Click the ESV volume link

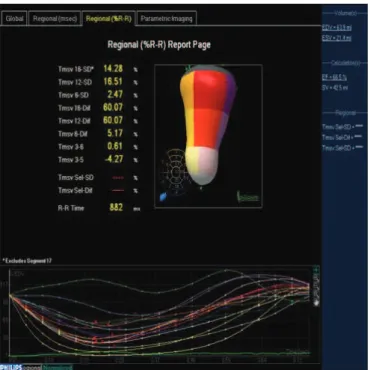pyautogui.click(x=337, y=38)
